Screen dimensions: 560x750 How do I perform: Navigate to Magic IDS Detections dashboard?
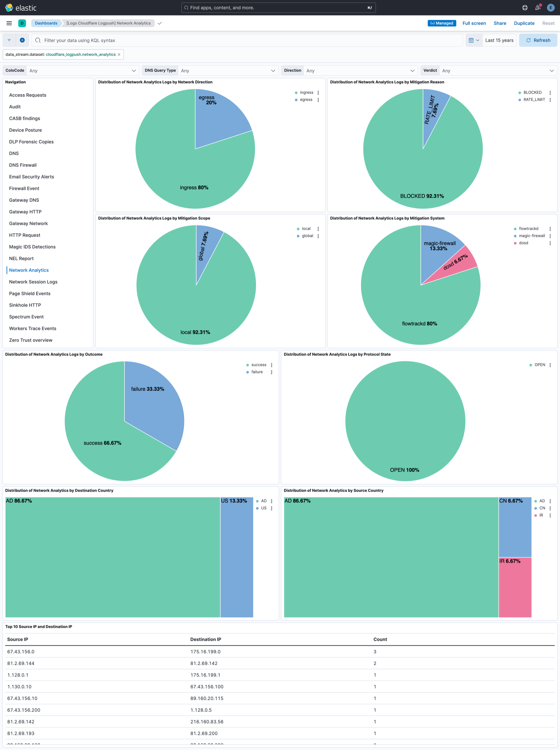[x=32, y=247]
